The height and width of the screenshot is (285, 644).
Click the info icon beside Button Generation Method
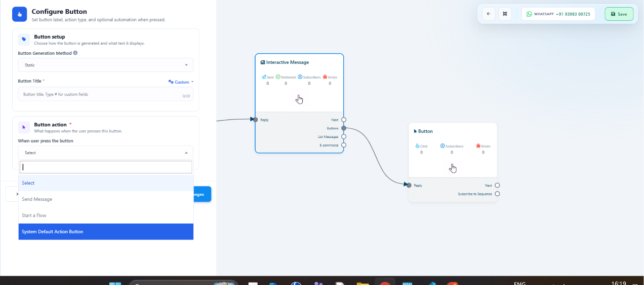tap(75, 53)
